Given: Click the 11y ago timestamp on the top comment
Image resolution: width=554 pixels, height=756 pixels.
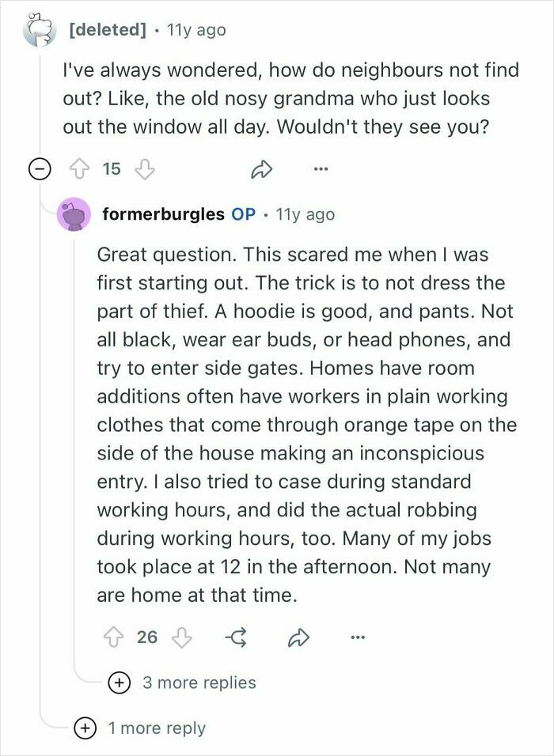Looking at the screenshot, I should (195, 29).
